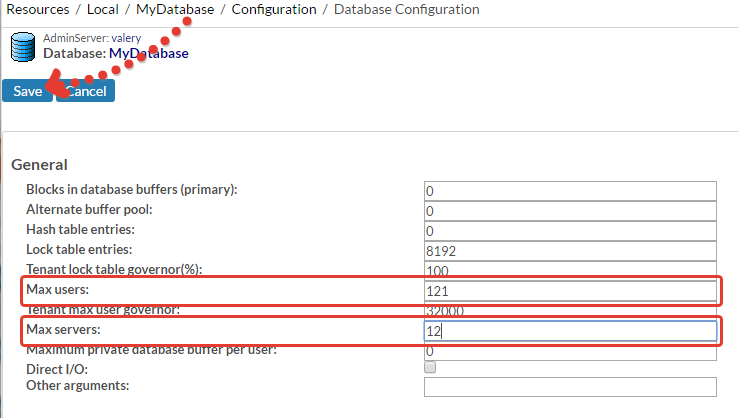Click the Cancel button

coord(87,91)
